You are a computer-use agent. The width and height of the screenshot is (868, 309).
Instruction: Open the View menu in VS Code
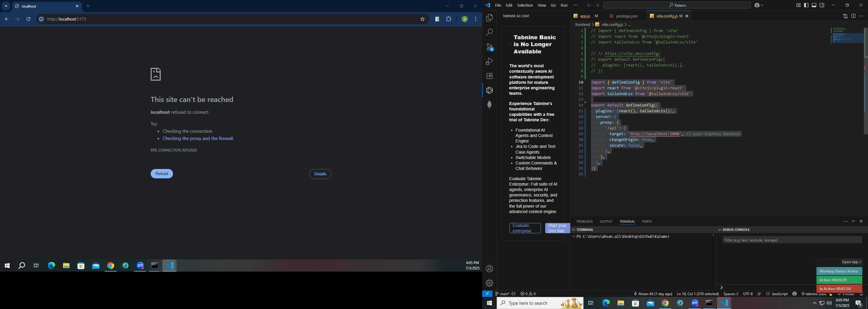(542, 5)
